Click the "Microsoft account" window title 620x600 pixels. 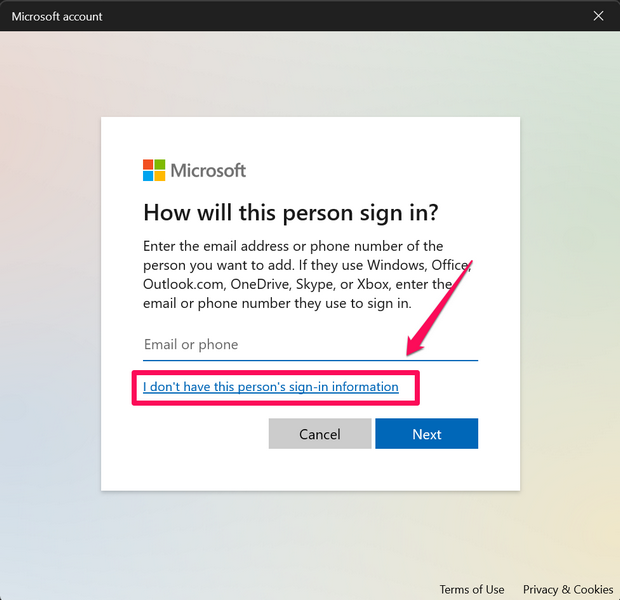[57, 16]
